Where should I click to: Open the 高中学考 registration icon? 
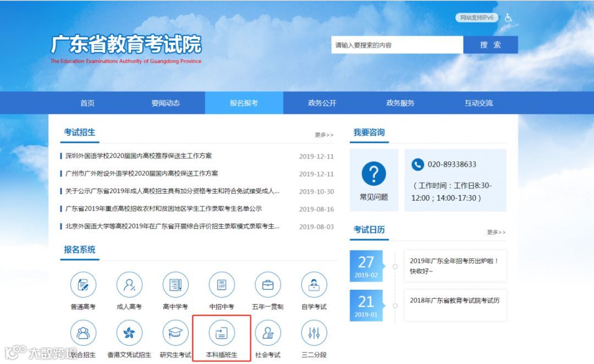[175, 285]
